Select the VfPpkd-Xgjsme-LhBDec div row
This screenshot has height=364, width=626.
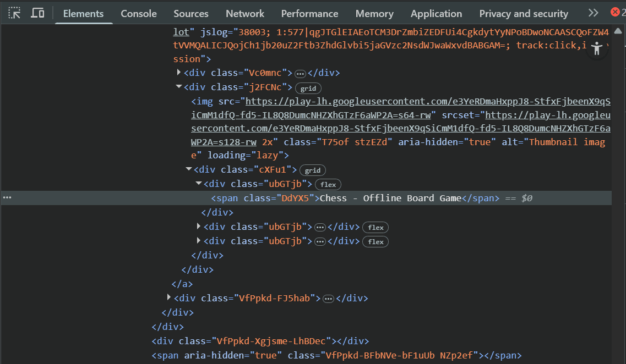coord(260,341)
